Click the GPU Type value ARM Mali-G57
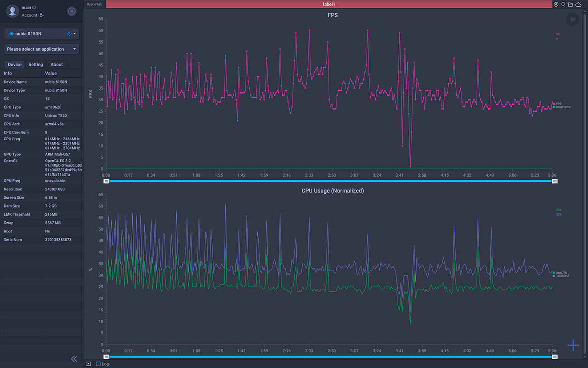The height and width of the screenshot is (368, 588). pos(57,155)
